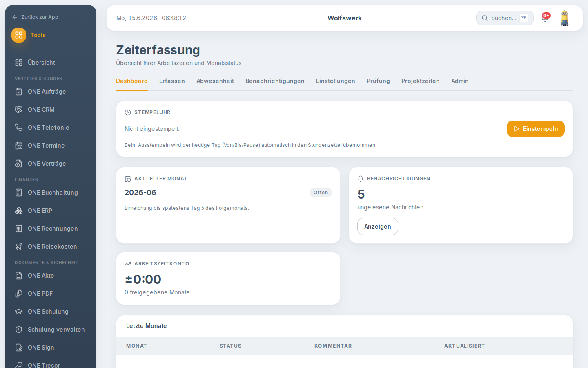Click the Nicht eingestempelt status text
Viewport: 588px width, 368px height.
pos(152,129)
